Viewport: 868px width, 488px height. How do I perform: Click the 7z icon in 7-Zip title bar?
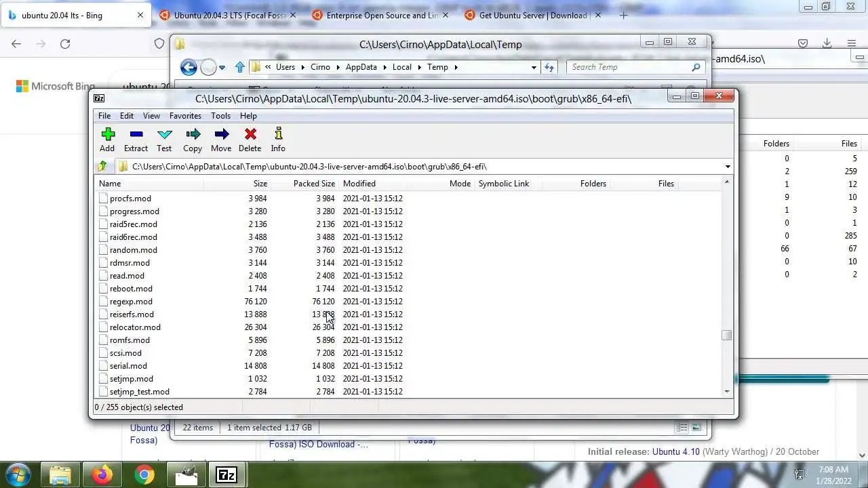point(99,98)
